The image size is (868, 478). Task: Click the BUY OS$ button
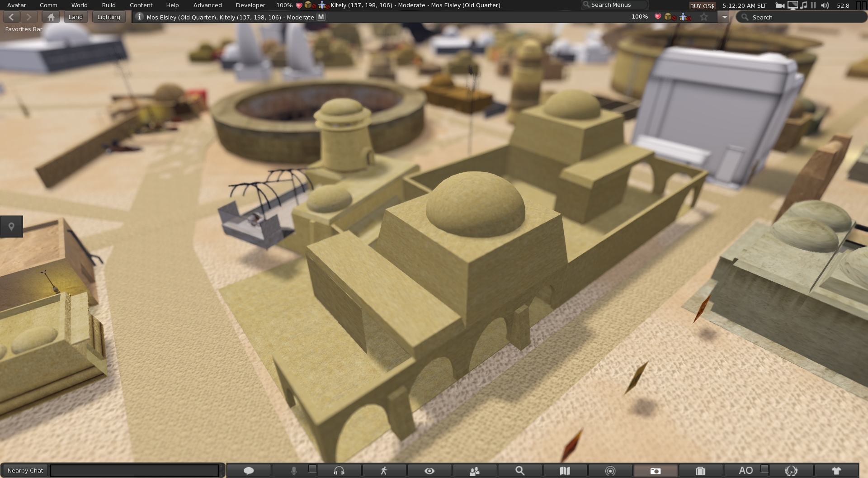tap(702, 6)
